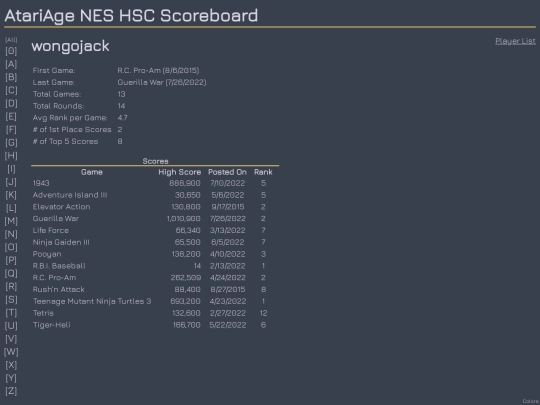540x405 pixels.
Task: Filter players by letter [L]
Action: coord(11,208)
